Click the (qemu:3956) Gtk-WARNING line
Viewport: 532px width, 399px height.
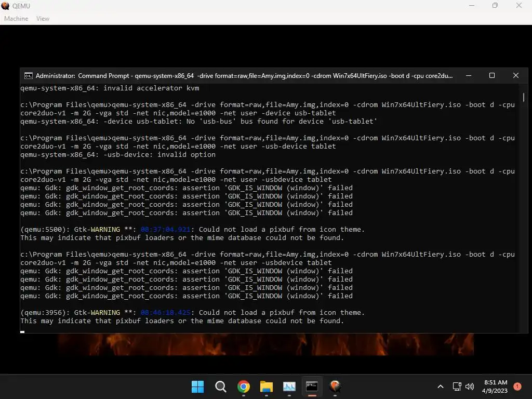coord(192,313)
